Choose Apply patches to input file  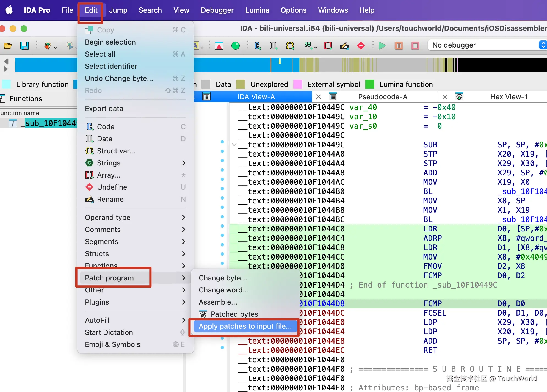[x=245, y=326]
